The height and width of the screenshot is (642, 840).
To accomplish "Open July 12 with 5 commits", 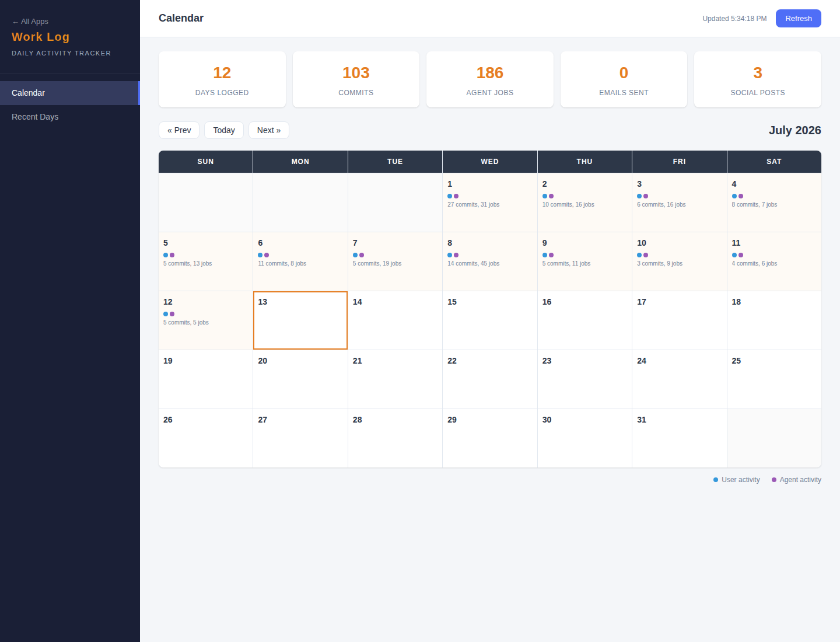I will (x=205, y=320).
